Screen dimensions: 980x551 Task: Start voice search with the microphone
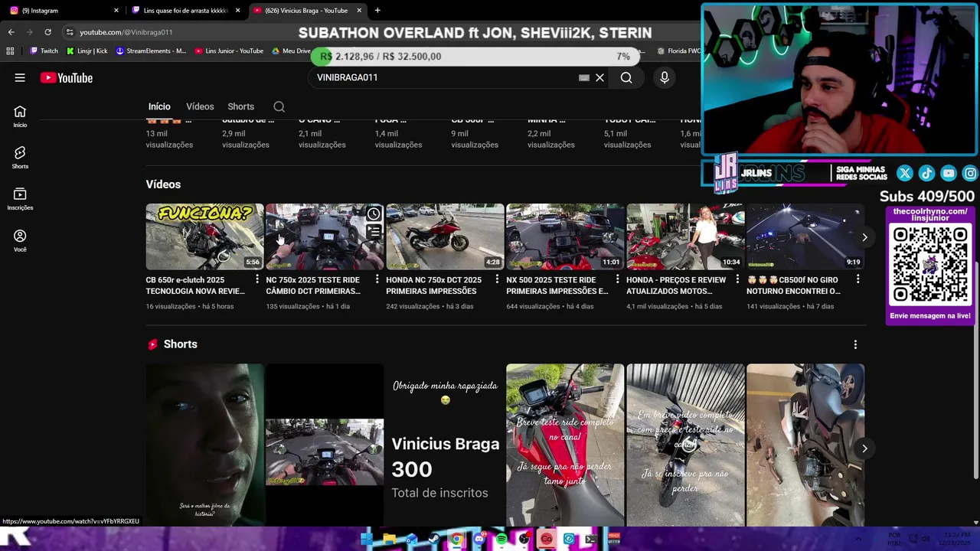(665, 77)
